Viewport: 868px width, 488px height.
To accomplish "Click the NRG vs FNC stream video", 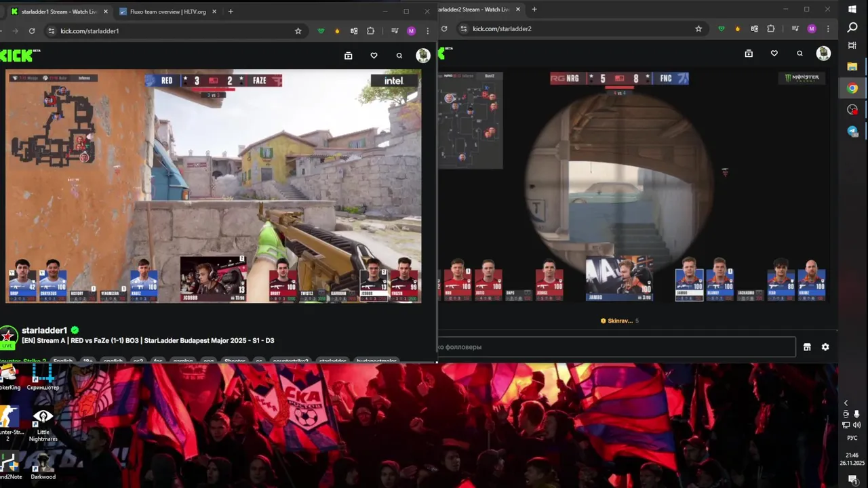I will click(633, 185).
